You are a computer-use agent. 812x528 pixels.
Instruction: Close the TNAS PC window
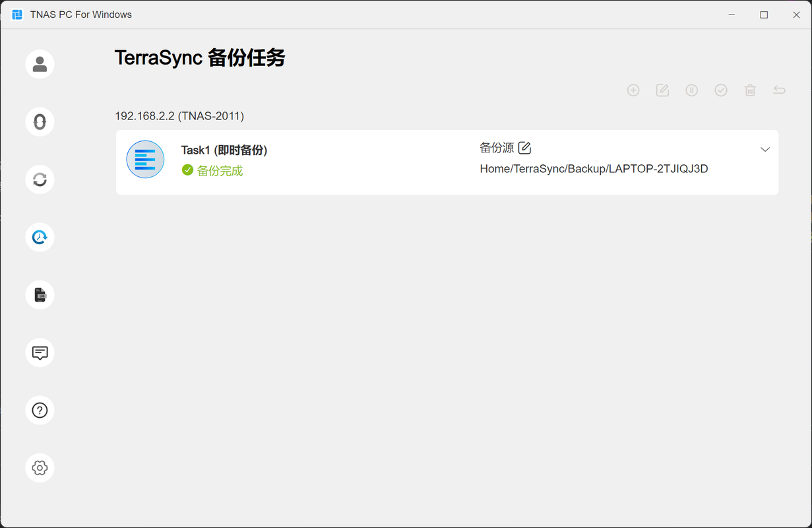[796, 15]
